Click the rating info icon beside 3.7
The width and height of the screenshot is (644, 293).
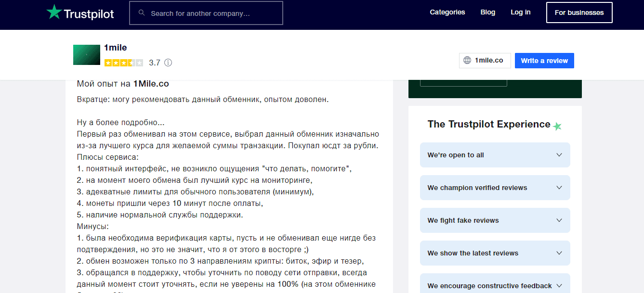[168, 63]
